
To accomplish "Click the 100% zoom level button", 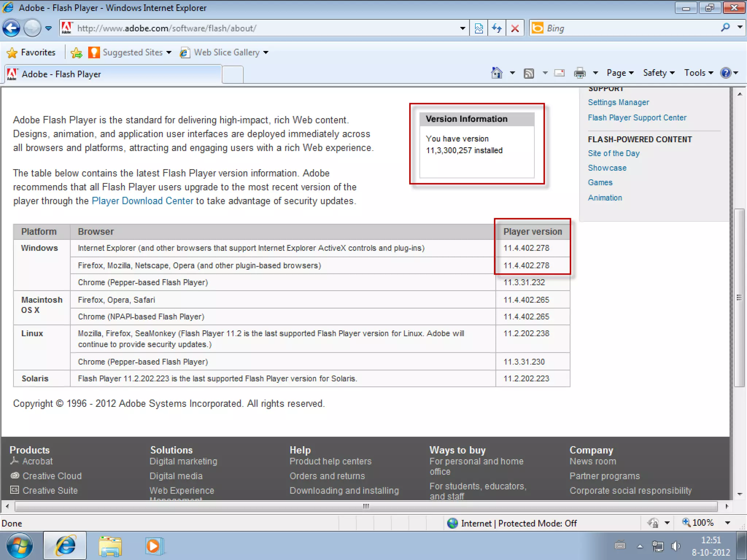I will (x=698, y=523).
